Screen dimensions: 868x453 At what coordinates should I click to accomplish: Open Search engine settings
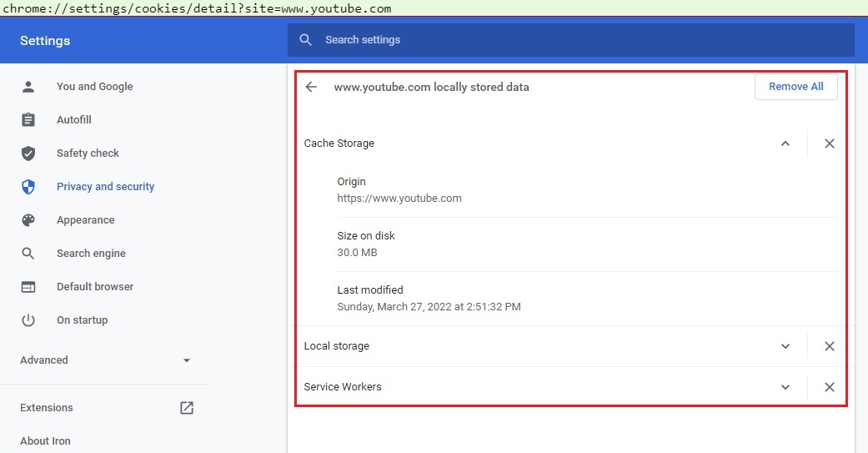pyautogui.click(x=91, y=253)
